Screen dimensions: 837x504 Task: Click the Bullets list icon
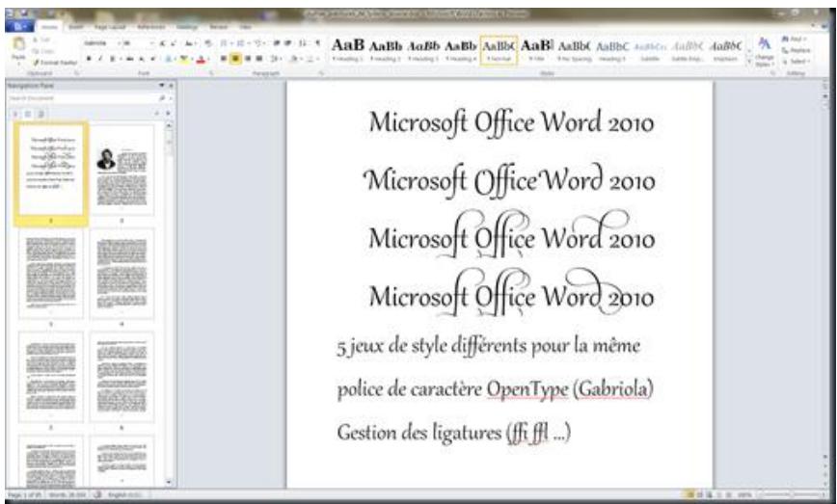225,43
